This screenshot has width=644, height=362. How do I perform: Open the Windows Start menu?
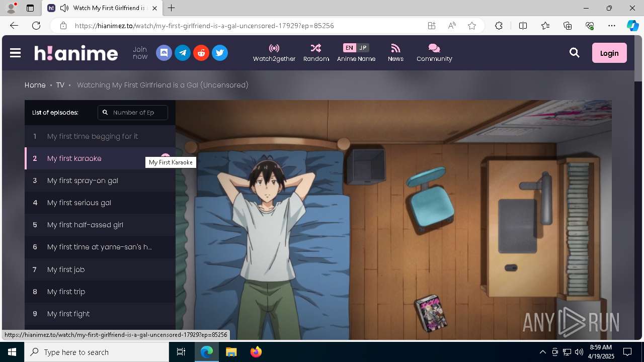click(12, 352)
